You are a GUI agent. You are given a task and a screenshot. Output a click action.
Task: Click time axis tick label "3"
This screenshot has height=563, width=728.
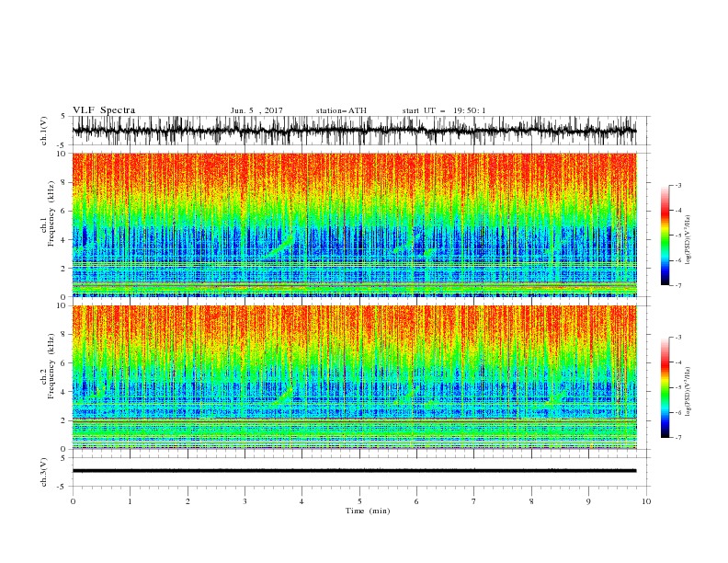pos(245,501)
